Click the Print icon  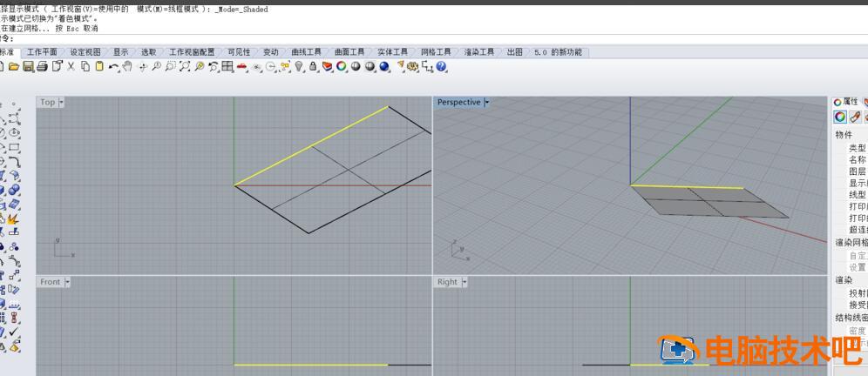point(42,66)
